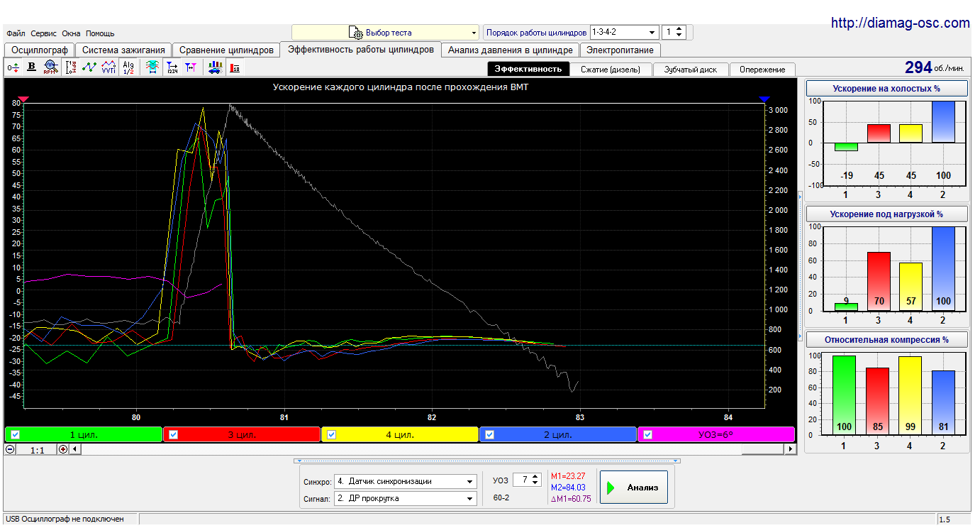
Task: Toggle checkbox for 2 цил. trace
Action: 489,435
